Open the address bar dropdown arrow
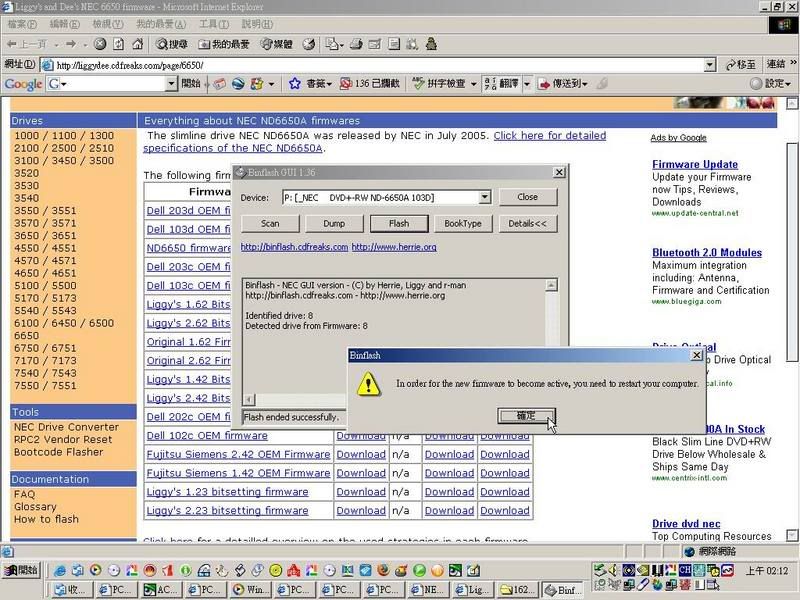This screenshot has width=800, height=600. (710, 65)
